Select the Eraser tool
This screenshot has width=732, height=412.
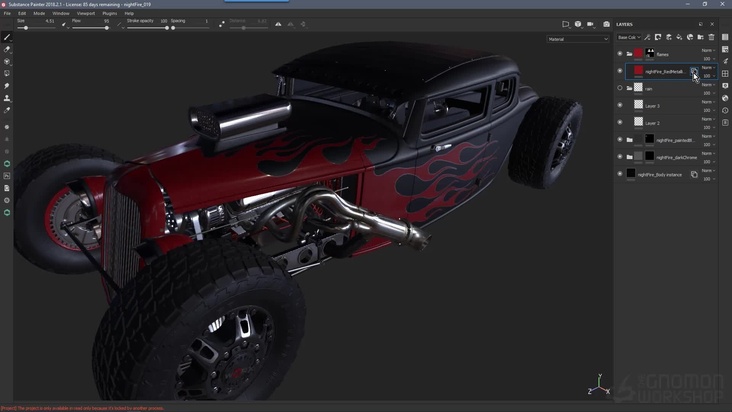tap(7, 49)
